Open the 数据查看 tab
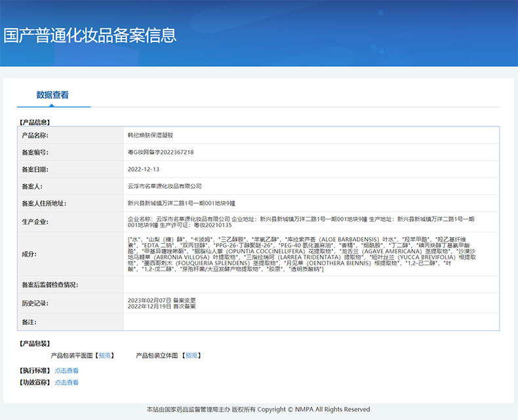Image resolution: width=518 pixels, height=420 pixels. (52, 95)
